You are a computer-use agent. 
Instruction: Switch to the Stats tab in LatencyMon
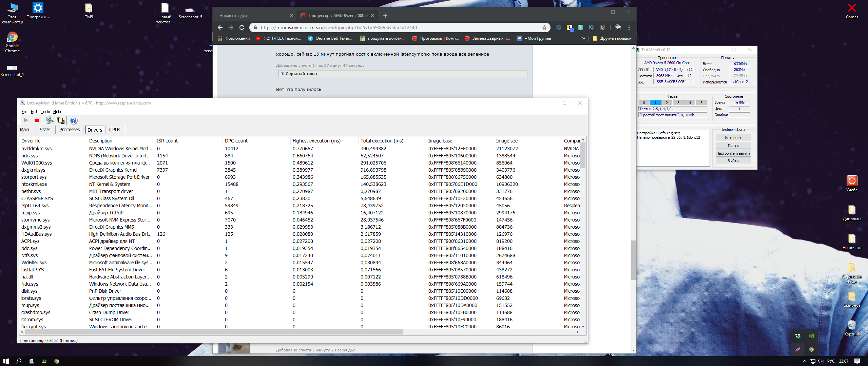[45, 130]
